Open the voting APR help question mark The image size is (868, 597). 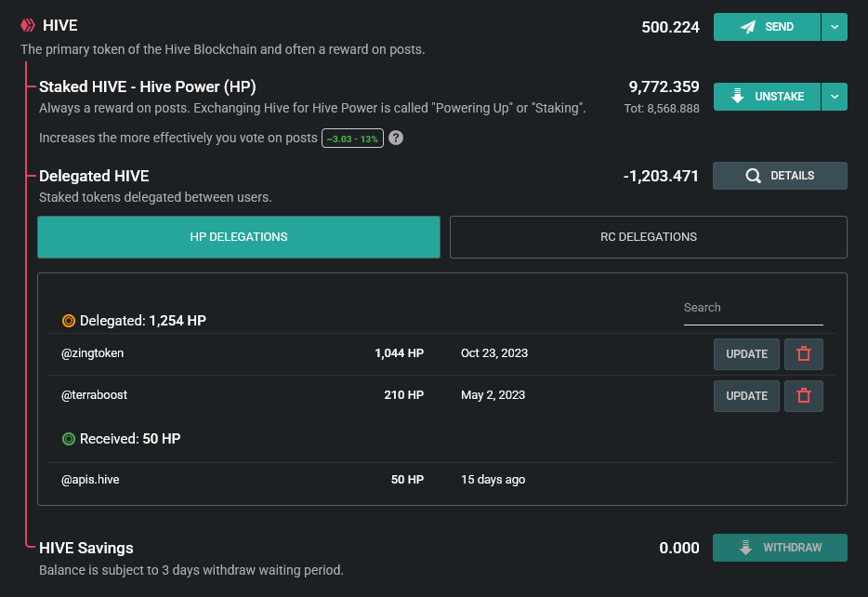(396, 138)
